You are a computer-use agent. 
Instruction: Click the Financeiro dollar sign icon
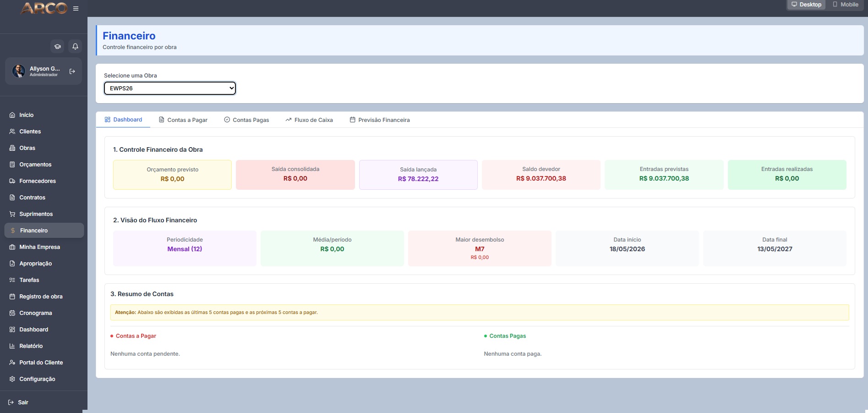point(13,231)
